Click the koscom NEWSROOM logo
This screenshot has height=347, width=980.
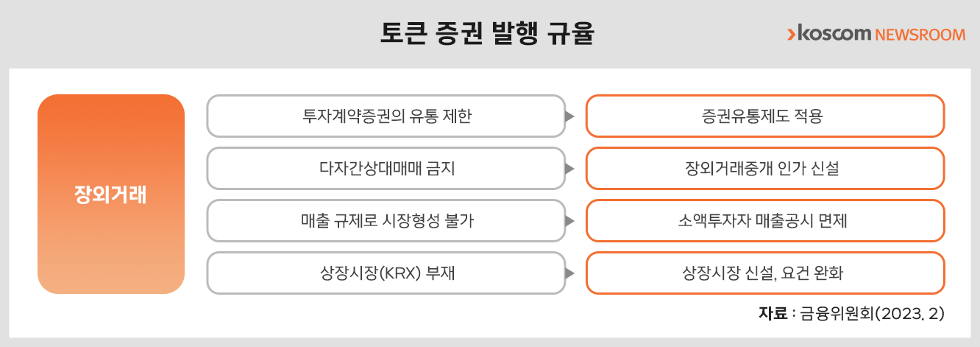click(876, 34)
